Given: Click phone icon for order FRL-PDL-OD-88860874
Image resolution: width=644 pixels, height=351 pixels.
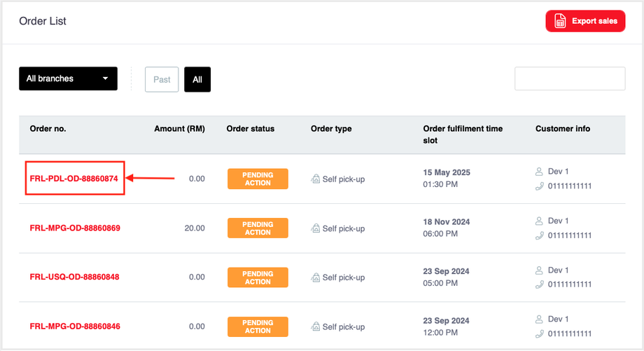Looking at the screenshot, I should (539, 186).
